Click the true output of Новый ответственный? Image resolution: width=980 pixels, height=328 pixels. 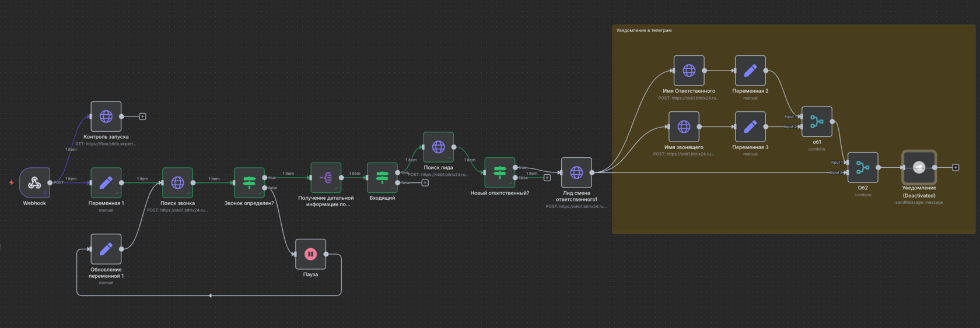(516, 168)
